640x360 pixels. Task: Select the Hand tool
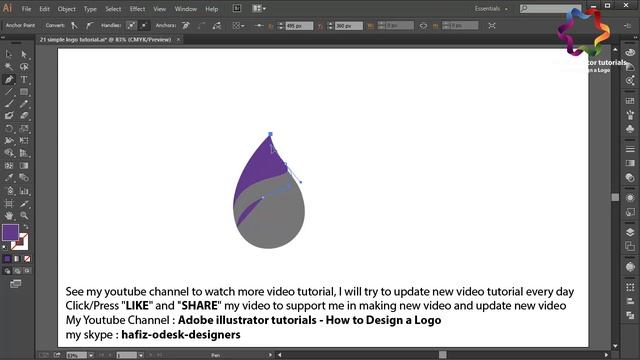[9, 216]
